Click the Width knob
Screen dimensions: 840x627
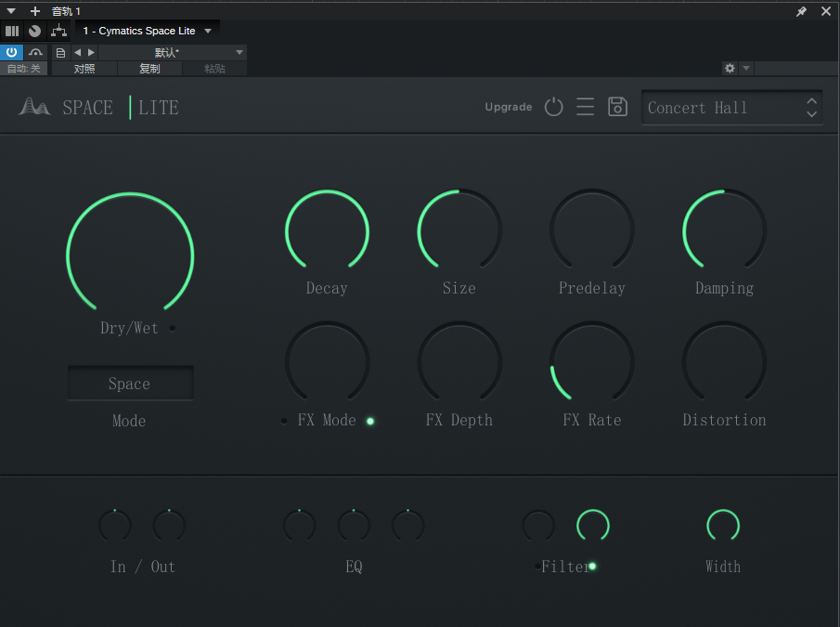[x=723, y=525]
